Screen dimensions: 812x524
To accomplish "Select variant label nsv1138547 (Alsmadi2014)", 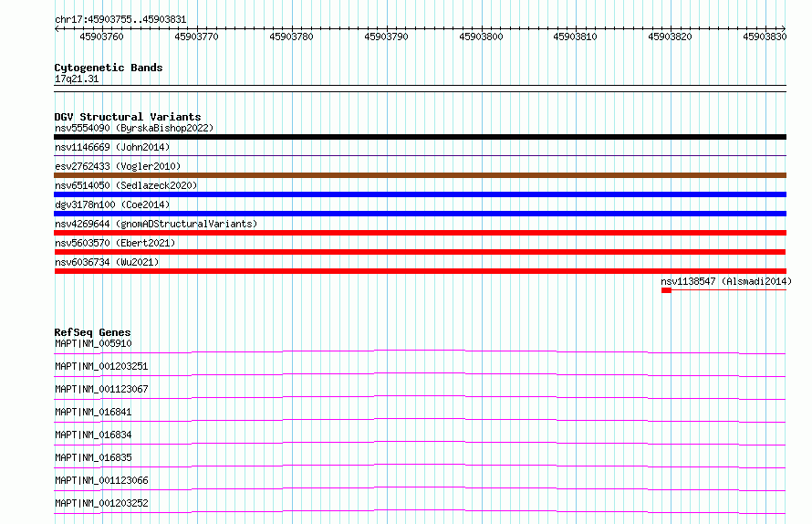I will coord(726,281).
